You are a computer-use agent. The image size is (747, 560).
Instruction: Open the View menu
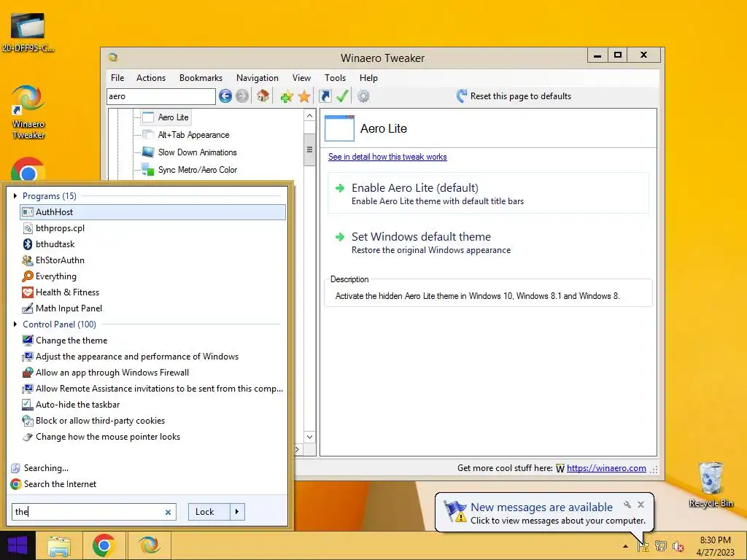[301, 77]
